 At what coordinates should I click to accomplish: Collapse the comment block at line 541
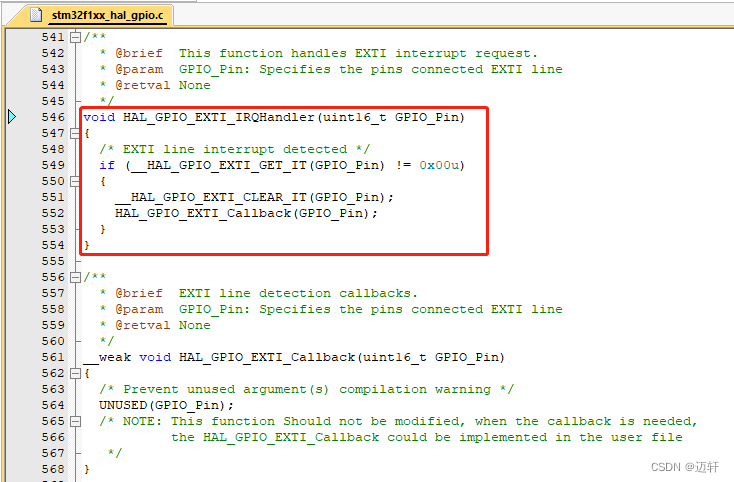[75, 37]
